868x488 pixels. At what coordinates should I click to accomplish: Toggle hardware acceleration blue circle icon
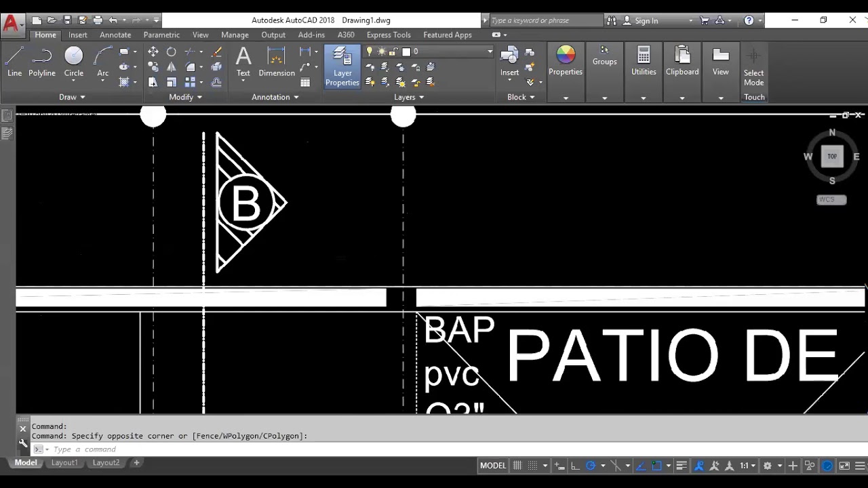(x=827, y=466)
